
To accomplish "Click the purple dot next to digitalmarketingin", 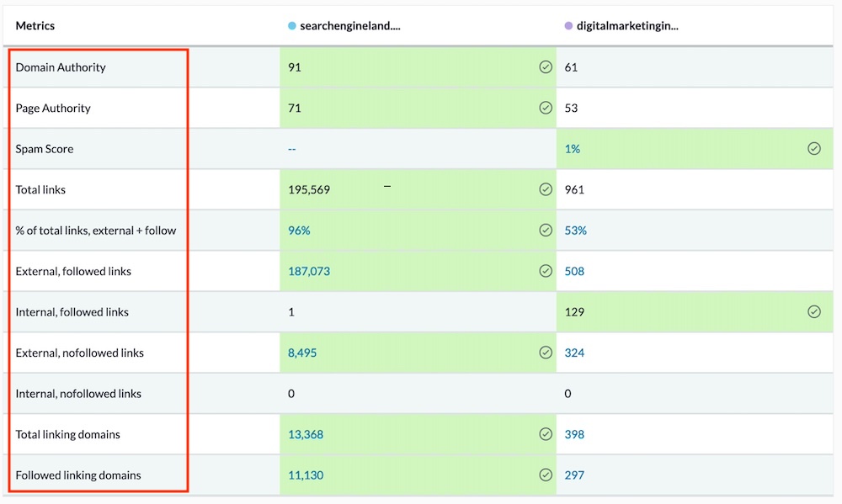I will [568, 26].
